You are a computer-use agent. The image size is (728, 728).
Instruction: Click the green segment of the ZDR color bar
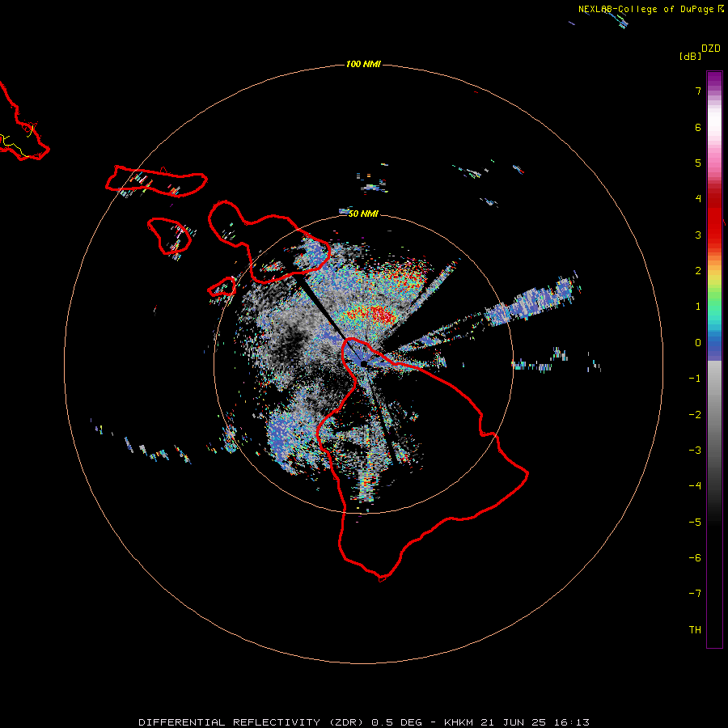(714, 299)
